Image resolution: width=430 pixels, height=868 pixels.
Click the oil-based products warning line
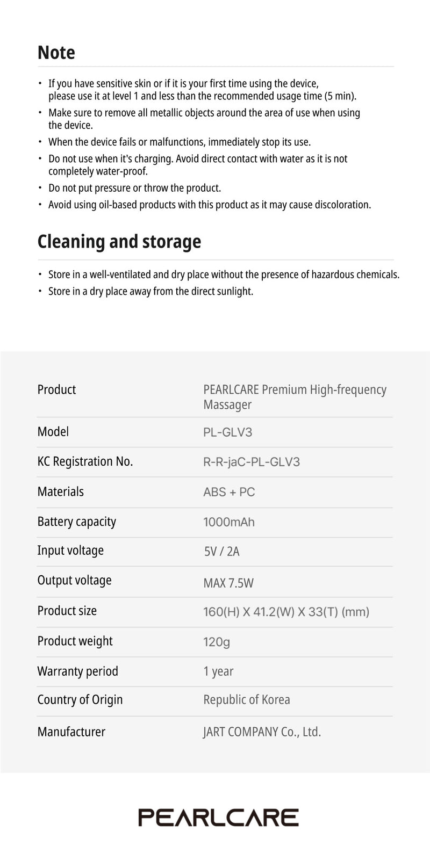[x=210, y=205]
